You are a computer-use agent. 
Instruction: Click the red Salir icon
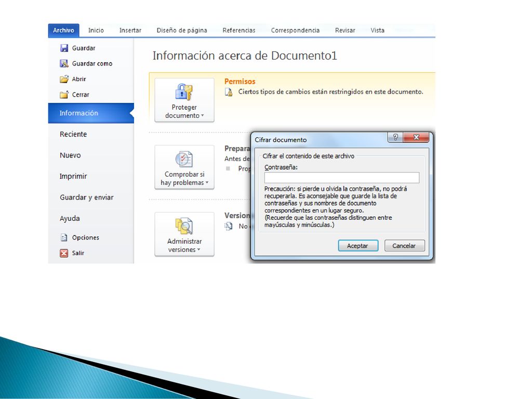point(64,253)
